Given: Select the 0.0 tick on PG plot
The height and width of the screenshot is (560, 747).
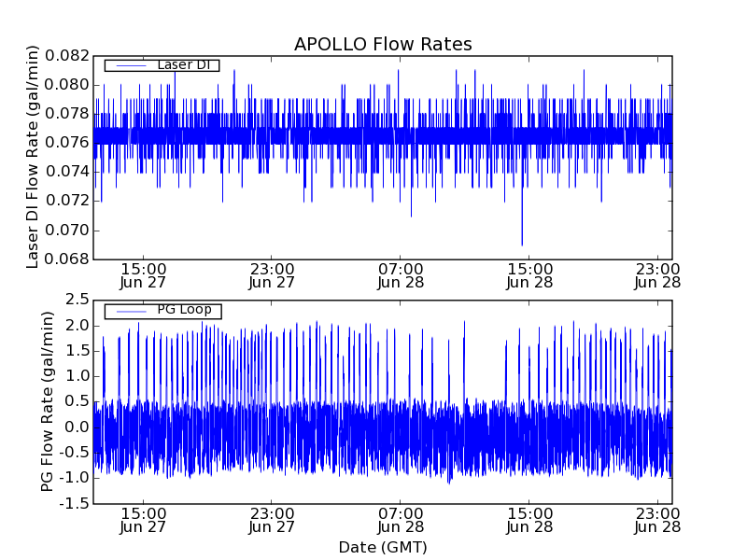Looking at the screenshot, I should click(x=78, y=427).
